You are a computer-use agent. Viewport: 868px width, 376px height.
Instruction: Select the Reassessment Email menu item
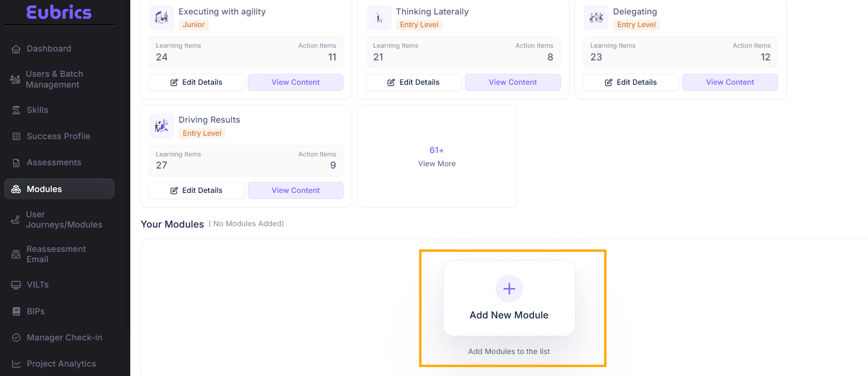56,254
